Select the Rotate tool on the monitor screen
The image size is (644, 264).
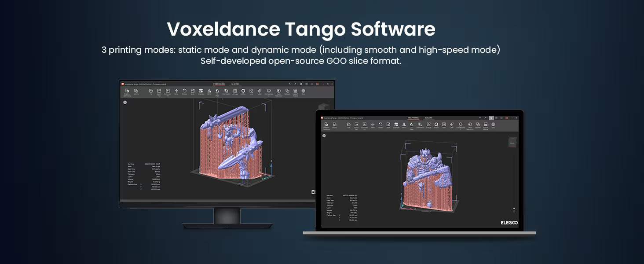tap(184, 91)
